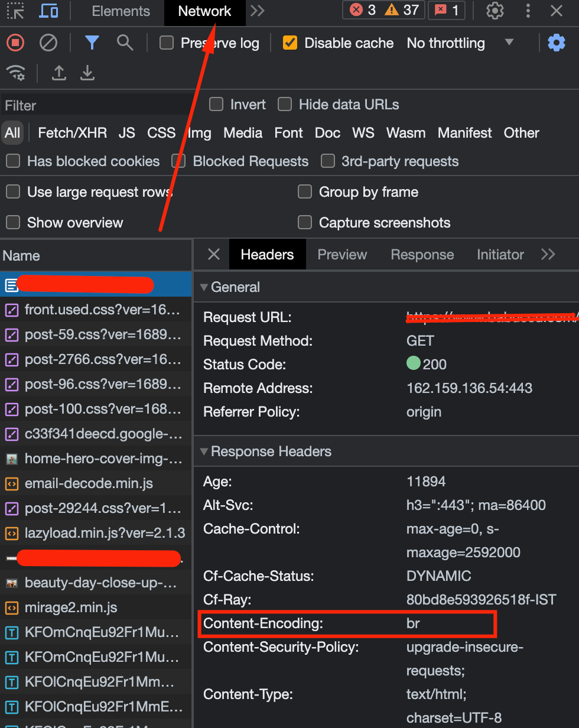The height and width of the screenshot is (728, 579).
Task: Filter requests by Fetch/XHR
Action: 72,133
